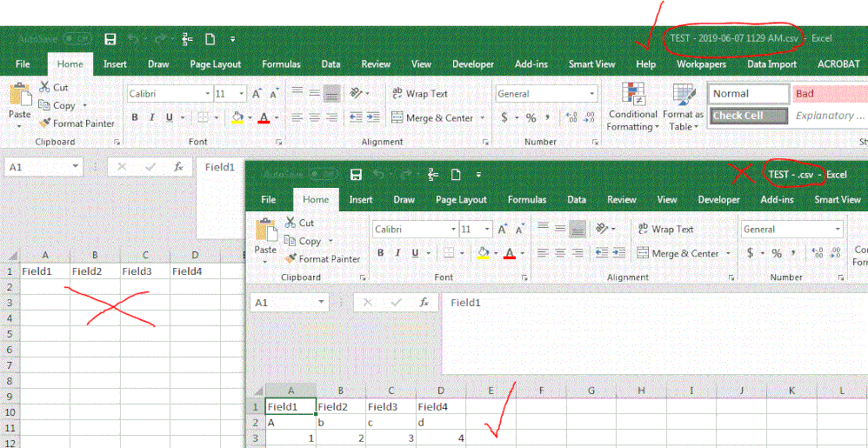Click Decrease Indent icon in back window
Viewport: 868px width, 448px height.
[356, 117]
